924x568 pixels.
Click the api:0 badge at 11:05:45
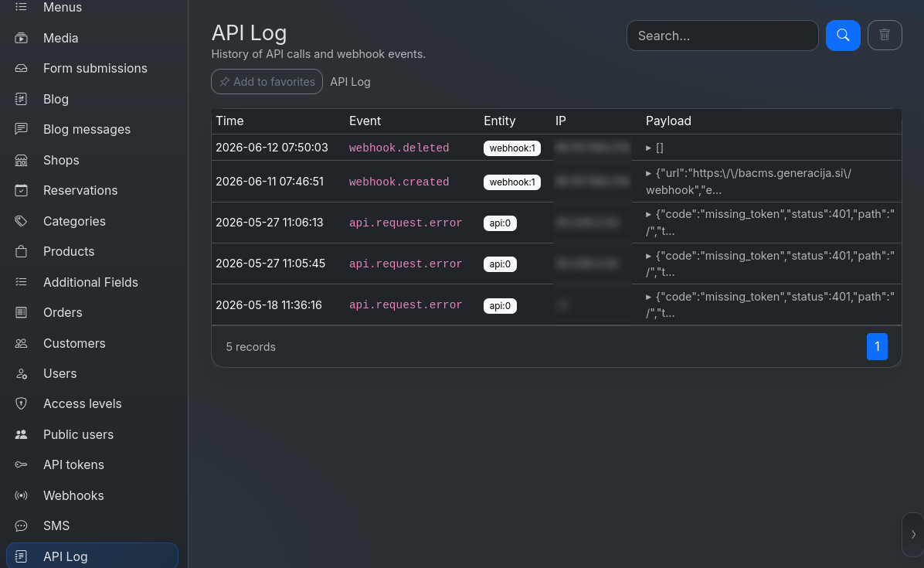[x=500, y=264]
